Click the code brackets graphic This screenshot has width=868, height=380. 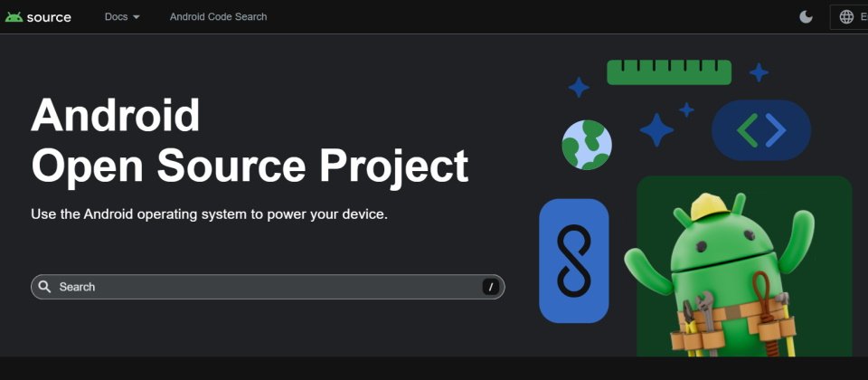click(x=761, y=130)
